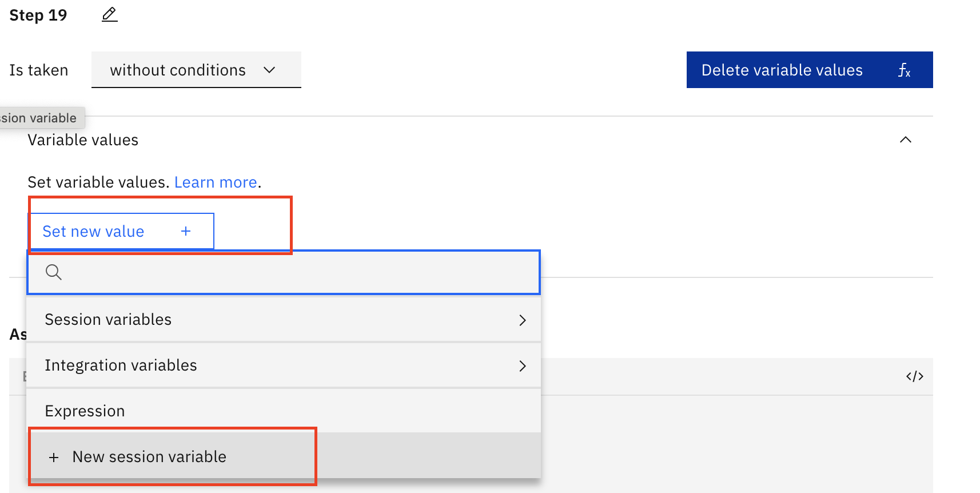
Task: Select the Integration variables menu entry
Action: [121, 365]
